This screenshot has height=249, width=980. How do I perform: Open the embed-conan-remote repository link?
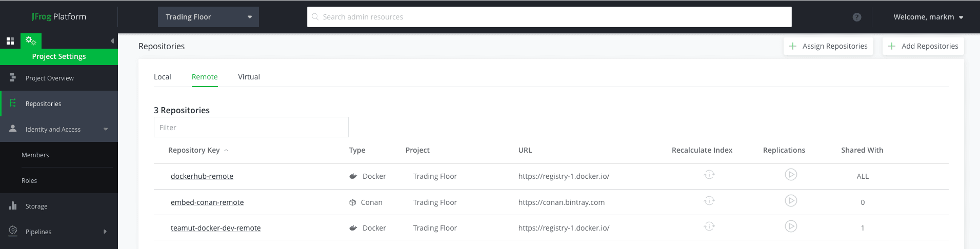[207, 202]
